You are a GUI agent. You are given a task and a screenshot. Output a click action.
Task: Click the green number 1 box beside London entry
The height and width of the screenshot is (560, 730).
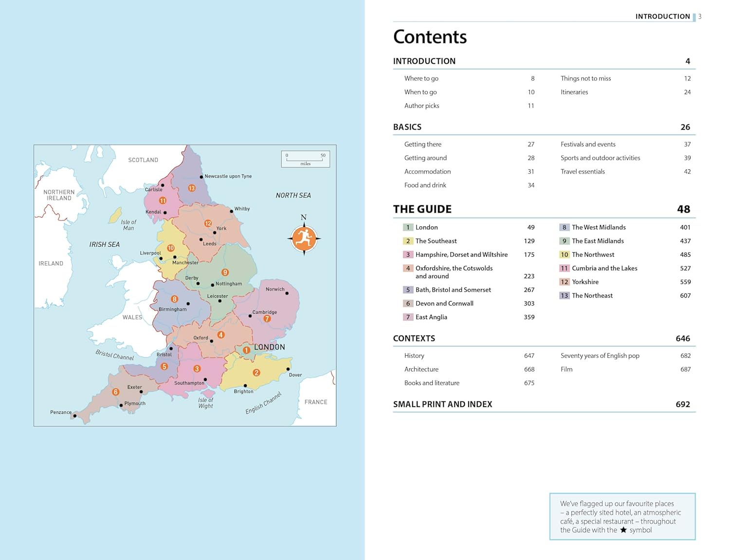pyautogui.click(x=408, y=227)
